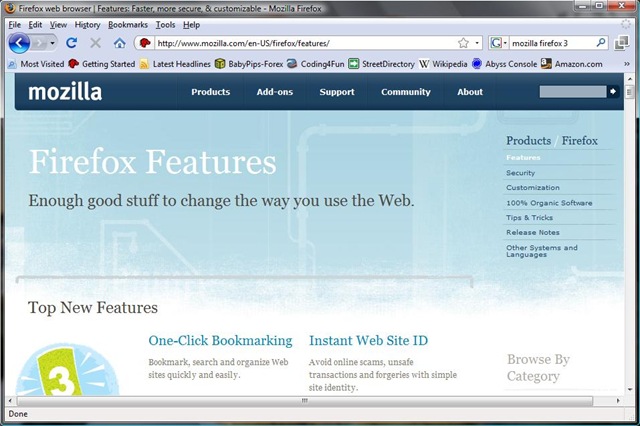Click the toolbar icon right of search box
This screenshot has height=426, width=640.
(x=622, y=43)
